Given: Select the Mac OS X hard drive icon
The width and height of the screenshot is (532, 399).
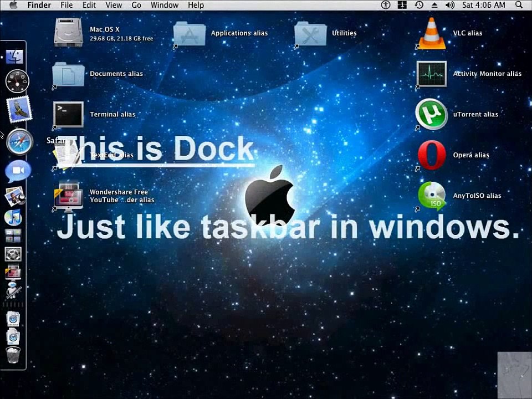Looking at the screenshot, I should click(x=68, y=33).
